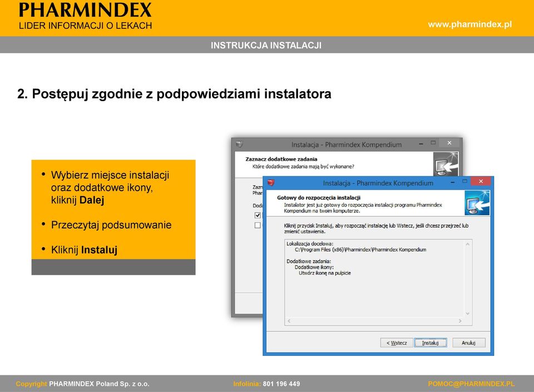Click heading '2. Postępuj zgodnie z podpowiedziami instalatora'

(174, 94)
